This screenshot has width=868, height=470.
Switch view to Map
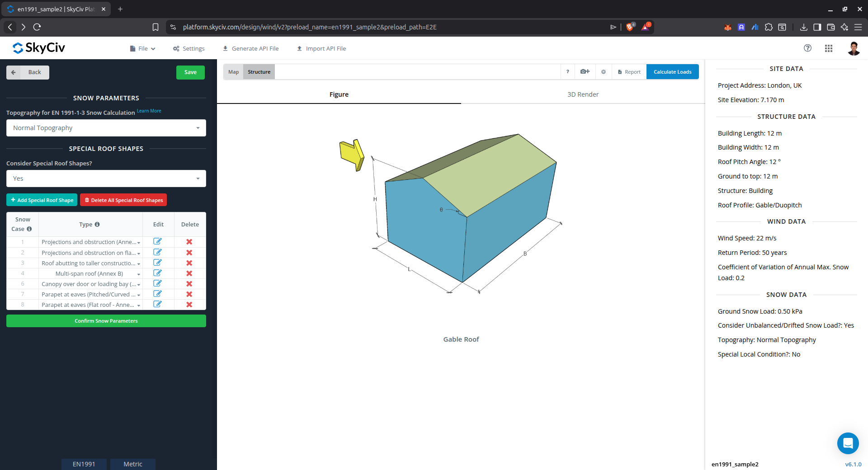point(233,72)
